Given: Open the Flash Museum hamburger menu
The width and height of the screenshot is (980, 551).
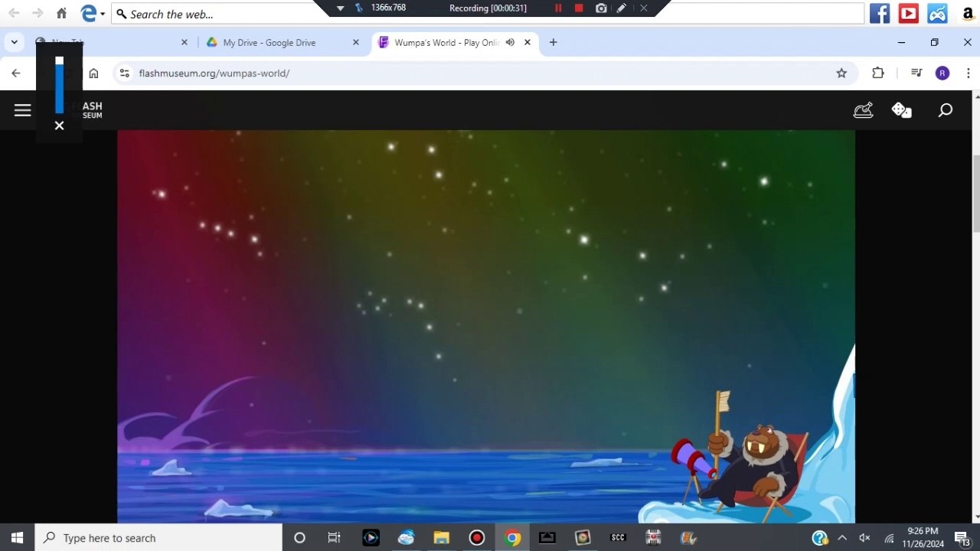Looking at the screenshot, I should coord(22,110).
